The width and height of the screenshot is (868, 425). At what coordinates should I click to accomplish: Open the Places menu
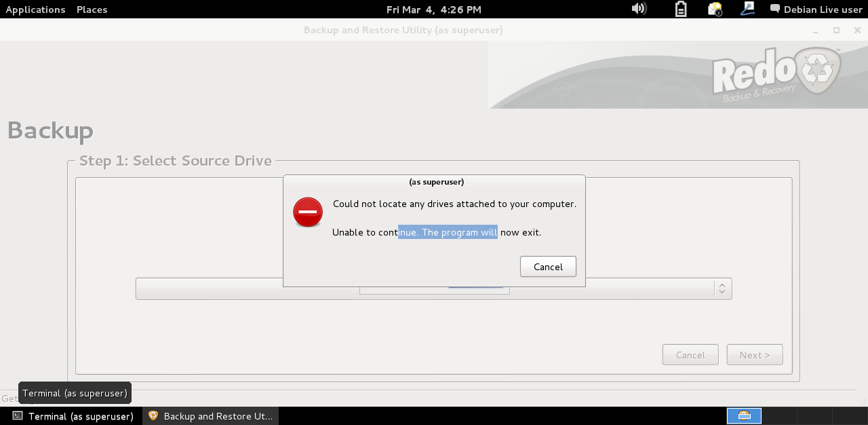click(x=92, y=10)
